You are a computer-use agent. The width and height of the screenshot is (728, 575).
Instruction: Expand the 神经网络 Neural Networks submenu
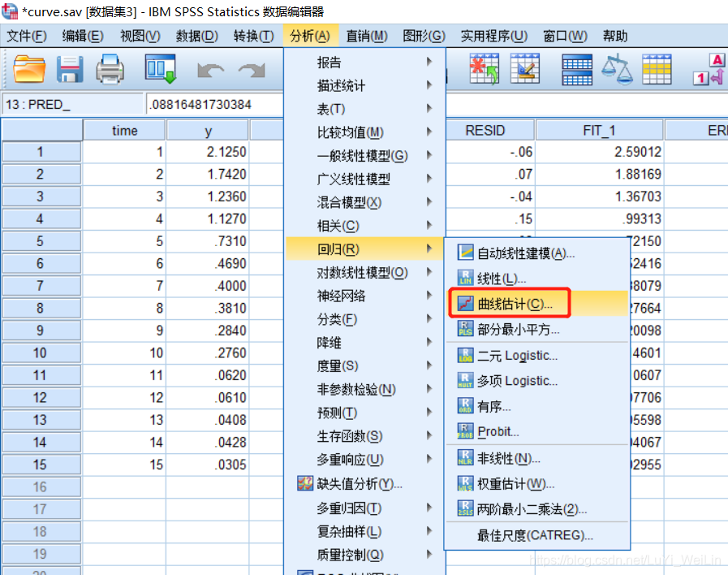tap(365, 296)
